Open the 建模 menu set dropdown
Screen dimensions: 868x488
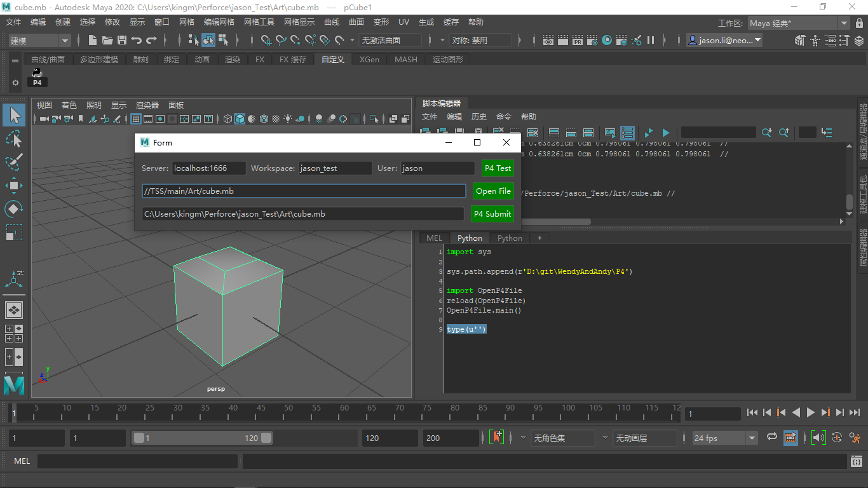[x=39, y=40]
